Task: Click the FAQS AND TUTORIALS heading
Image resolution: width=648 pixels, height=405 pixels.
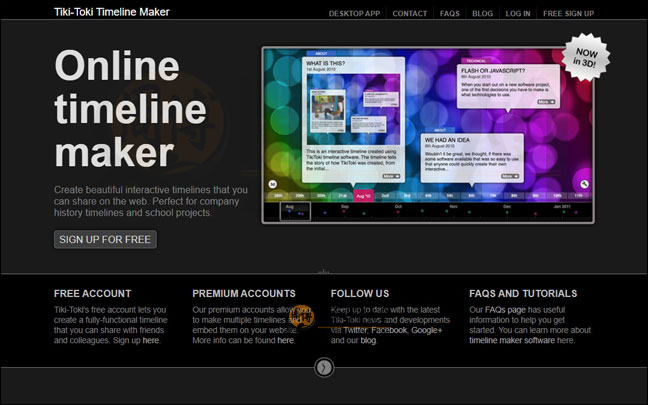Action: (x=523, y=293)
